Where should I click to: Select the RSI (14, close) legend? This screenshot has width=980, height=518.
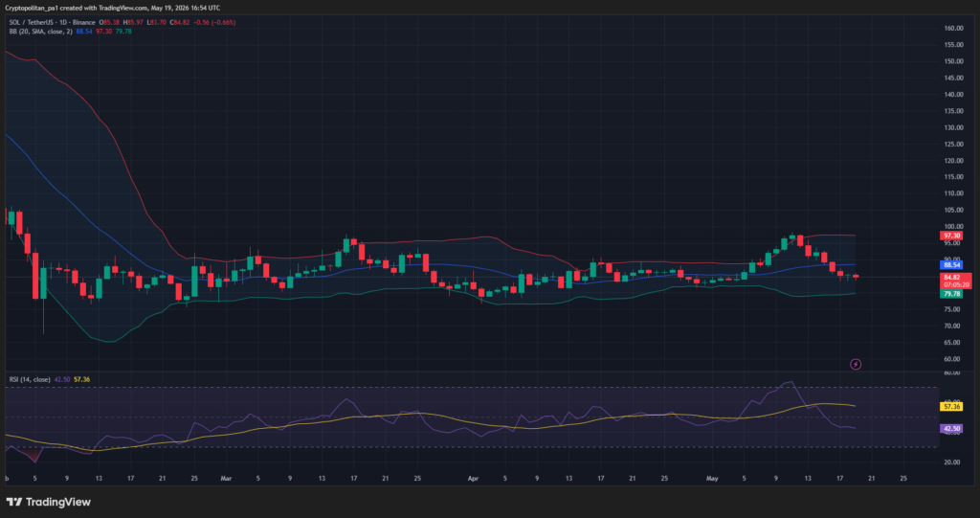point(30,380)
